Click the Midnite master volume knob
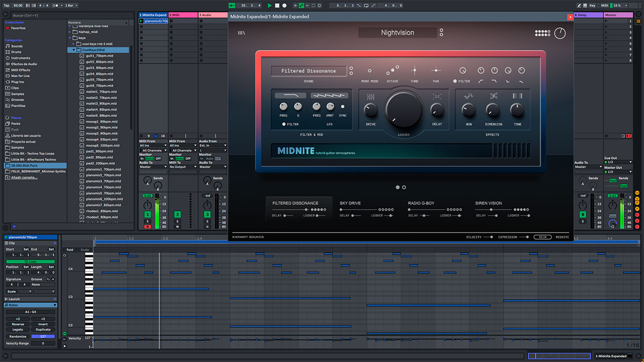This screenshot has width=644, height=362. 560,33
